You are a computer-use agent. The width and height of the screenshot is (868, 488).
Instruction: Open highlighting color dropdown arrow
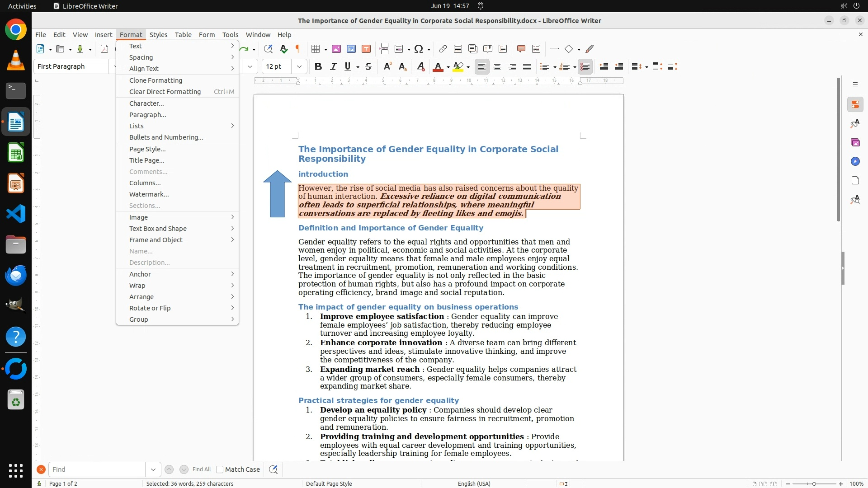click(468, 67)
